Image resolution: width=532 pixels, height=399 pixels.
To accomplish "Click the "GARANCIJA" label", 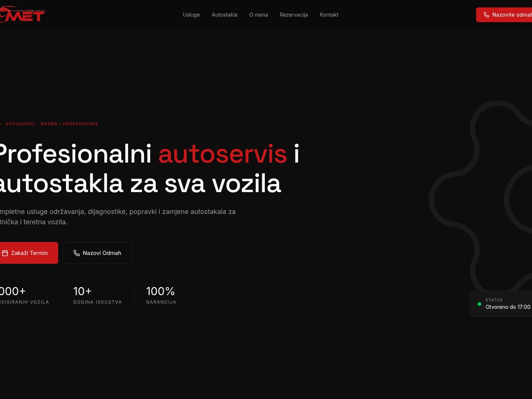I will (x=161, y=302).
